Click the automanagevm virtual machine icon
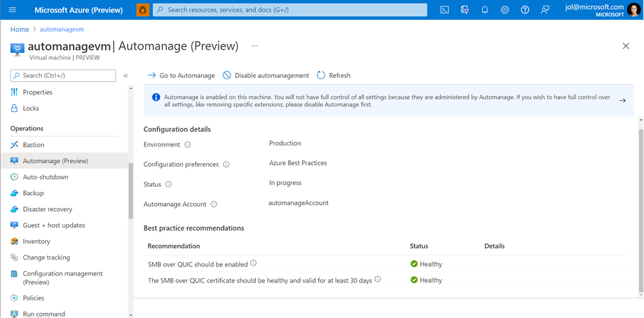The image size is (644, 318). pyautogui.click(x=17, y=49)
